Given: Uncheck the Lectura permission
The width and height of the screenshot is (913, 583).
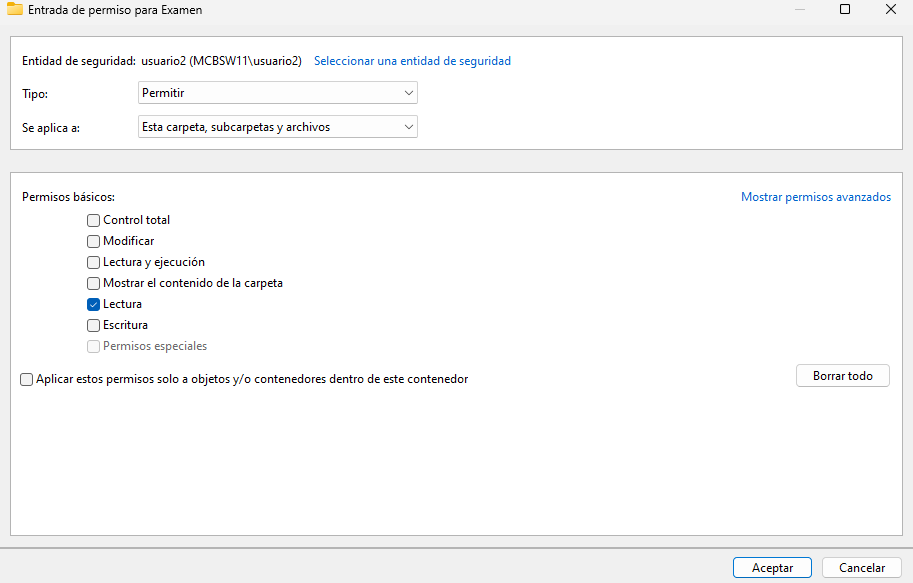Looking at the screenshot, I should click(93, 304).
